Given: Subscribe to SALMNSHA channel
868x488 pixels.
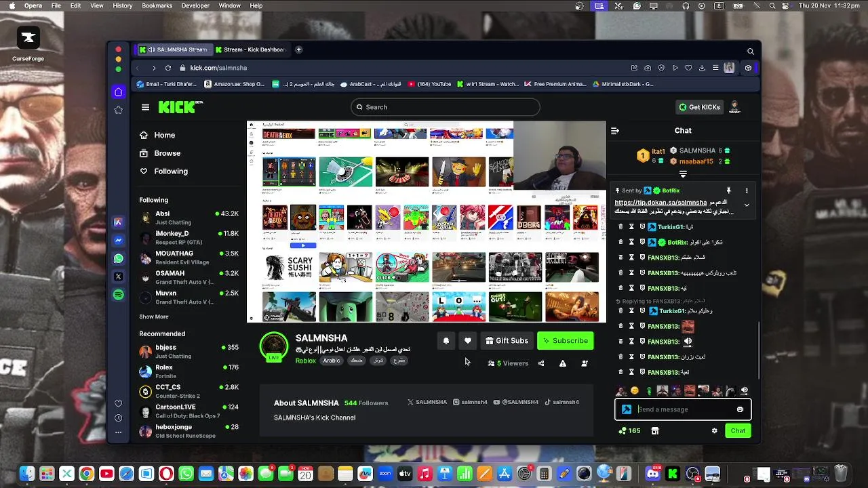Looking at the screenshot, I should 565,341.
